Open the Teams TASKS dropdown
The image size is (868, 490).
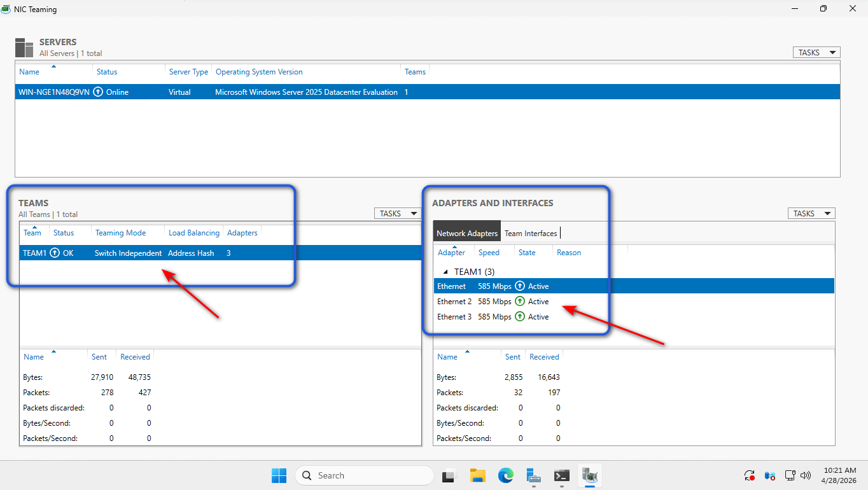tap(398, 214)
